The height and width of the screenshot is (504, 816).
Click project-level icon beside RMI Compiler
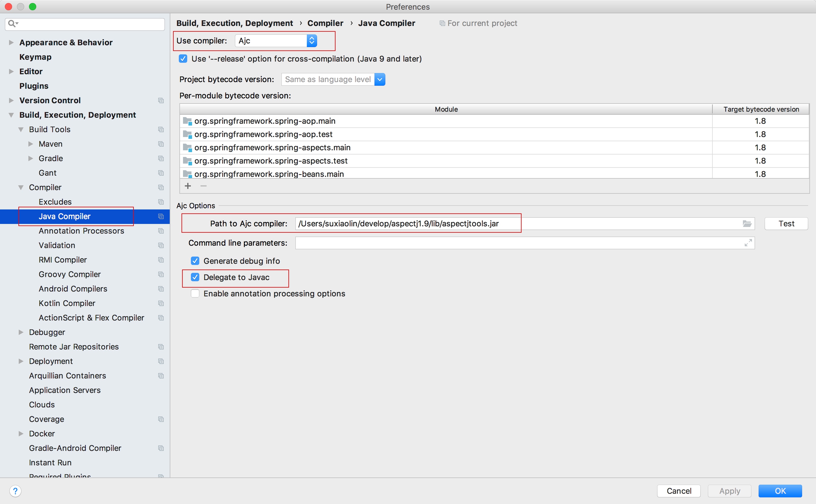click(x=161, y=260)
